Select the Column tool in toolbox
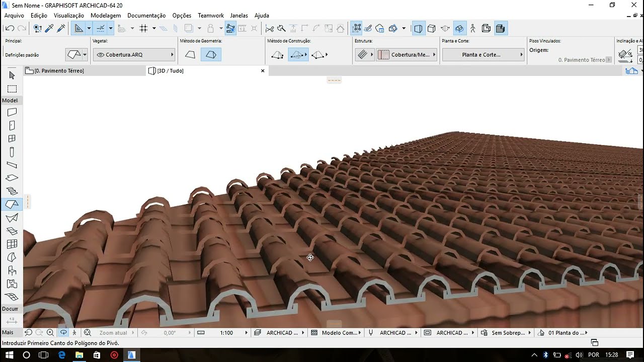The width and height of the screenshot is (644, 362). 12,152
